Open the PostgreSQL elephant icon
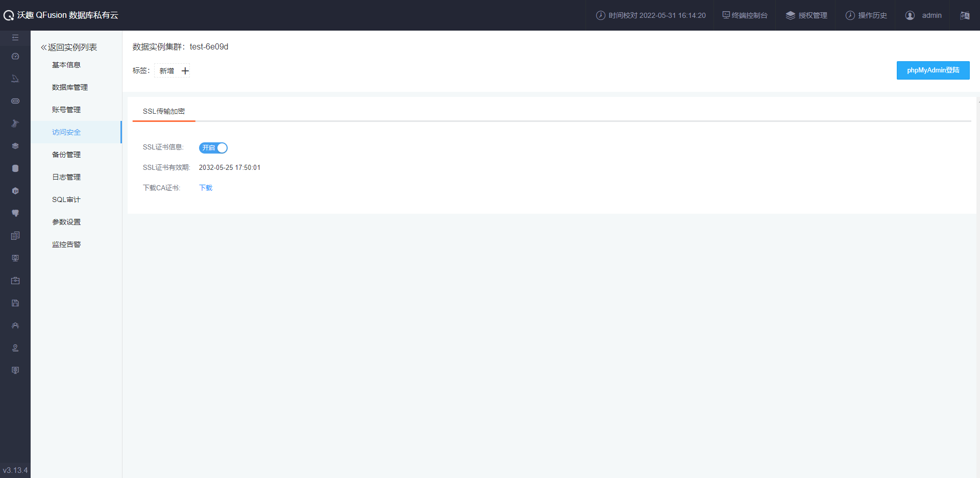 coord(15,213)
